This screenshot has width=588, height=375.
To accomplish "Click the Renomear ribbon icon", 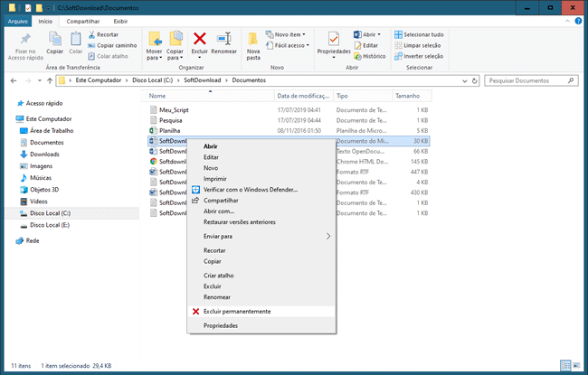I will [224, 39].
